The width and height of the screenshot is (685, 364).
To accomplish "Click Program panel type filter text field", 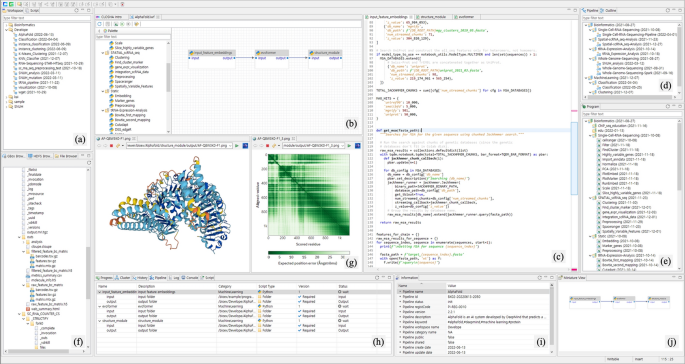I will click(631, 114).
